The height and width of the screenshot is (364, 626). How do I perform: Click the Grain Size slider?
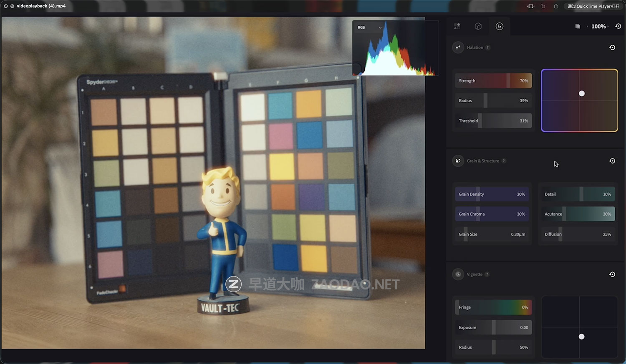[x=492, y=234]
